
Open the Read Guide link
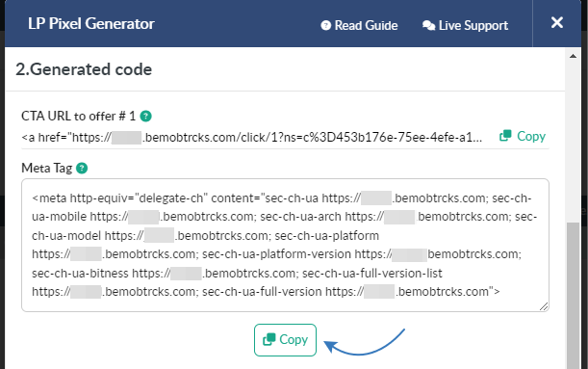click(359, 25)
